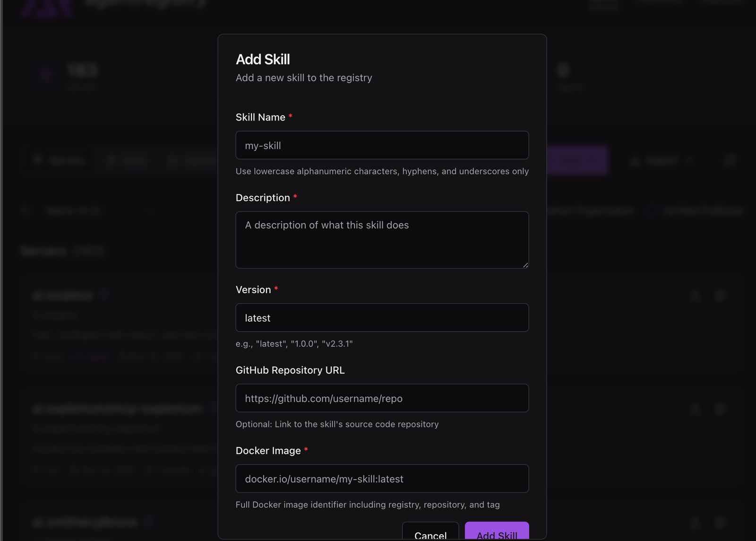Click the Description box resize handle
This screenshot has width=756, height=541.
525,265
